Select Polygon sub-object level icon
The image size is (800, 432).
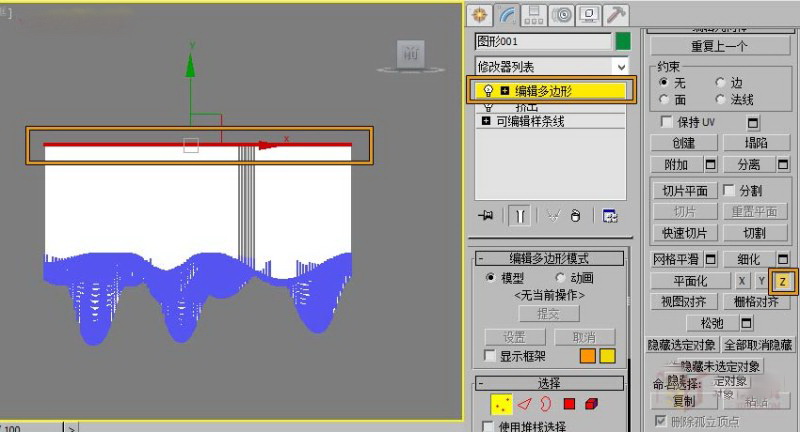pyautogui.click(x=569, y=404)
